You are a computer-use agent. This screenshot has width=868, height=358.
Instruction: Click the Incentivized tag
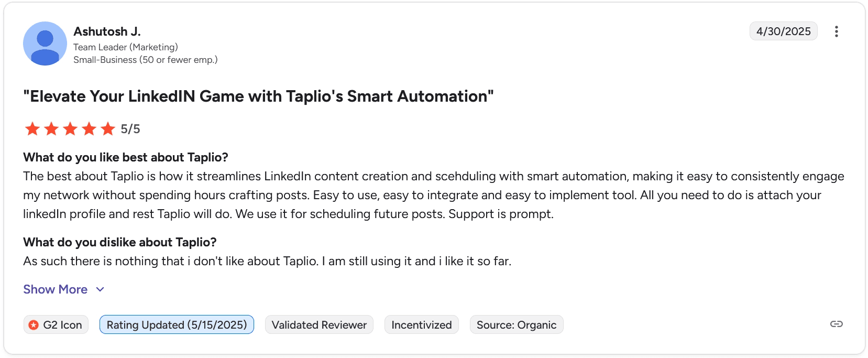pyautogui.click(x=421, y=325)
